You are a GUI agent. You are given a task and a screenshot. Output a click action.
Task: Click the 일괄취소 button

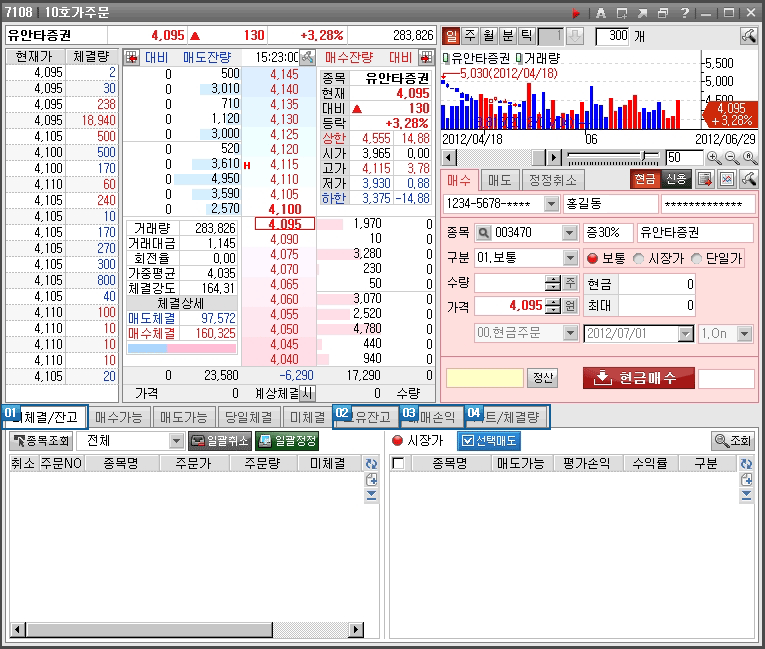220,441
